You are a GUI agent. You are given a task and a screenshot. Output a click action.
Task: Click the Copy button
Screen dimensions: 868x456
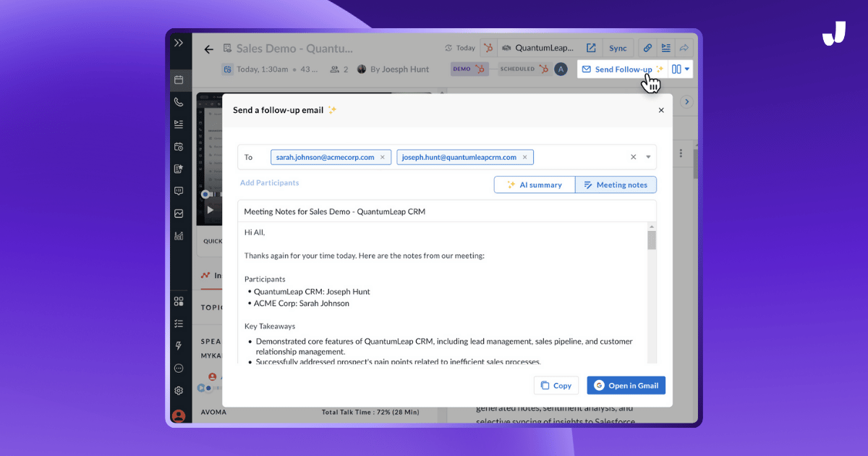[x=557, y=386]
